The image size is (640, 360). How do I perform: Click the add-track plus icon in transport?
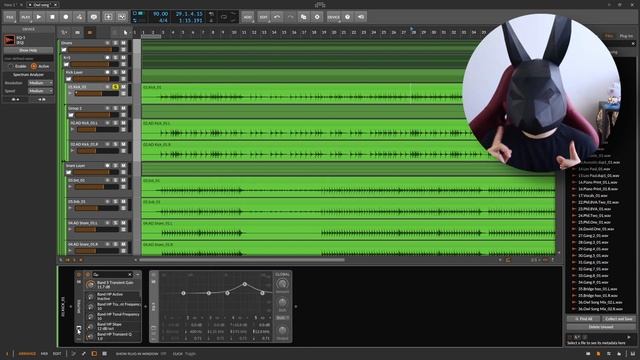coord(108,17)
